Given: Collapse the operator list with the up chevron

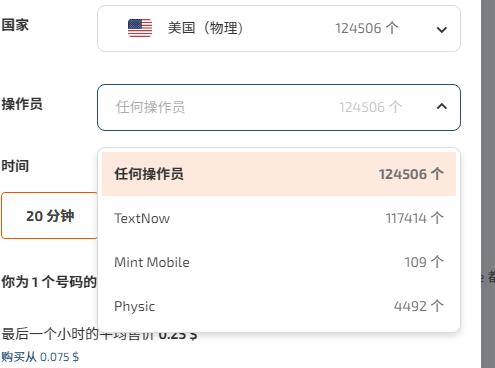Looking at the screenshot, I should [442, 107].
